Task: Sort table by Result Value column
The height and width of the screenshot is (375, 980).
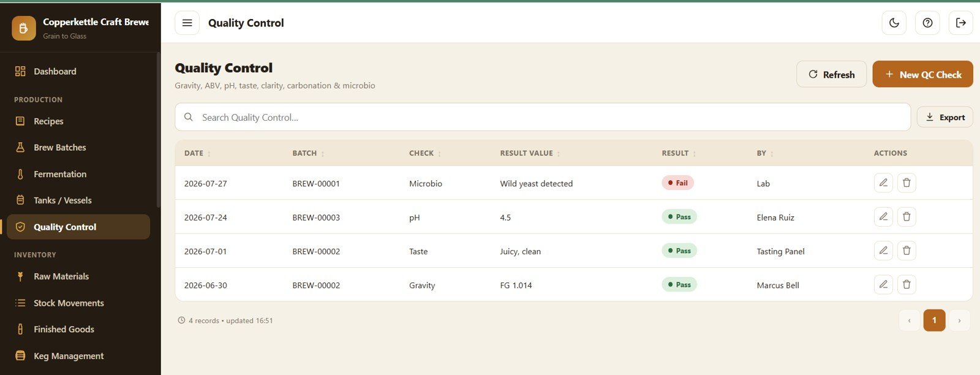Action: 530,153
